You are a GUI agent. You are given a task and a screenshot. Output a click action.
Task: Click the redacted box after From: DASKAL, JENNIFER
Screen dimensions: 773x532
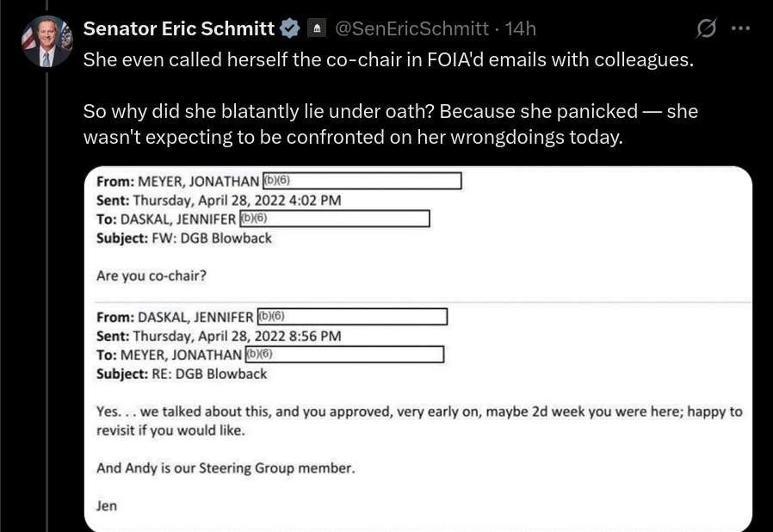tap(352, 317)
